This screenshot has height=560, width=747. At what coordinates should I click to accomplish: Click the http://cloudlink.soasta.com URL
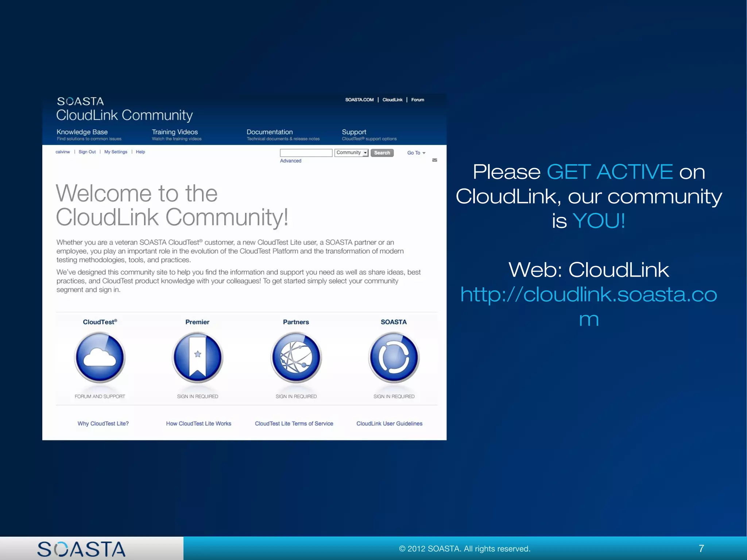tap(589, 306)
